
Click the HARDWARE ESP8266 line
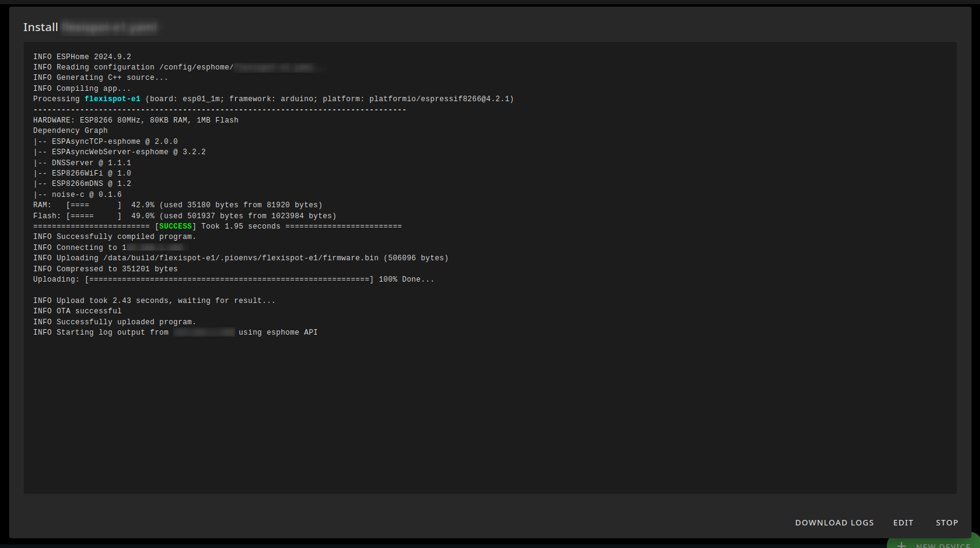pyautogui.click(x=136, y=120)
